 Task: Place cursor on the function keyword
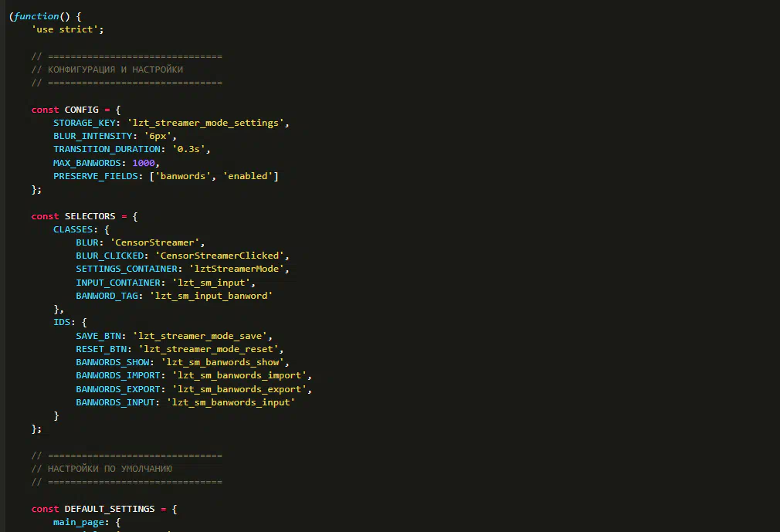coord(36,16)
